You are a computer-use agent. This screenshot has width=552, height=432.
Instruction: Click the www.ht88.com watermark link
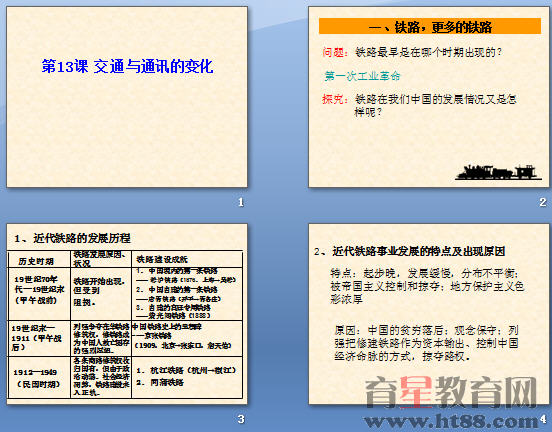[451, 421]
